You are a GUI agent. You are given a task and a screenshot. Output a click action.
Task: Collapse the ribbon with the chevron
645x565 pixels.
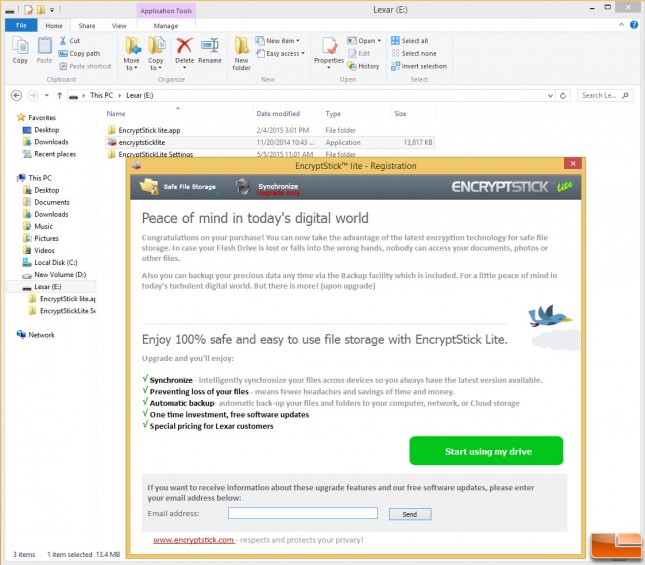(621, 25)
